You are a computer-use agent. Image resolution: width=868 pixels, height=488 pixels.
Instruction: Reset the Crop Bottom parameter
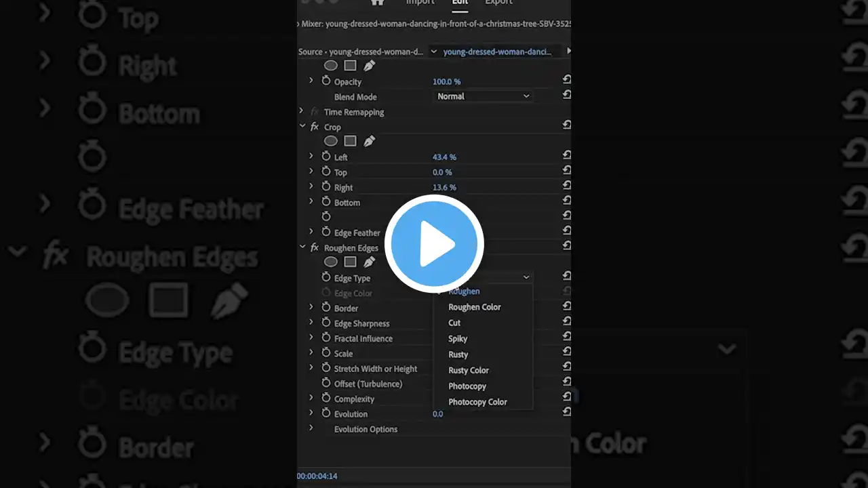(566, 200)
